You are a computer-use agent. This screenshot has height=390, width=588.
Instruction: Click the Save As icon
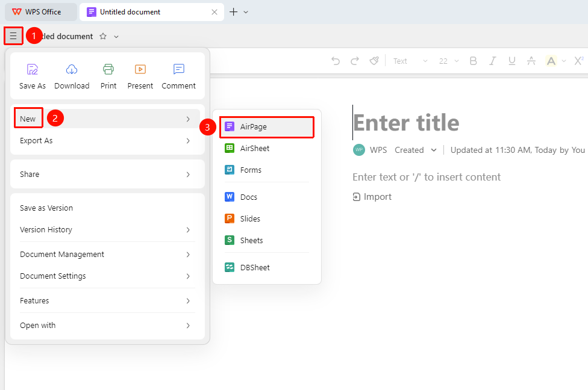point(33,69)
